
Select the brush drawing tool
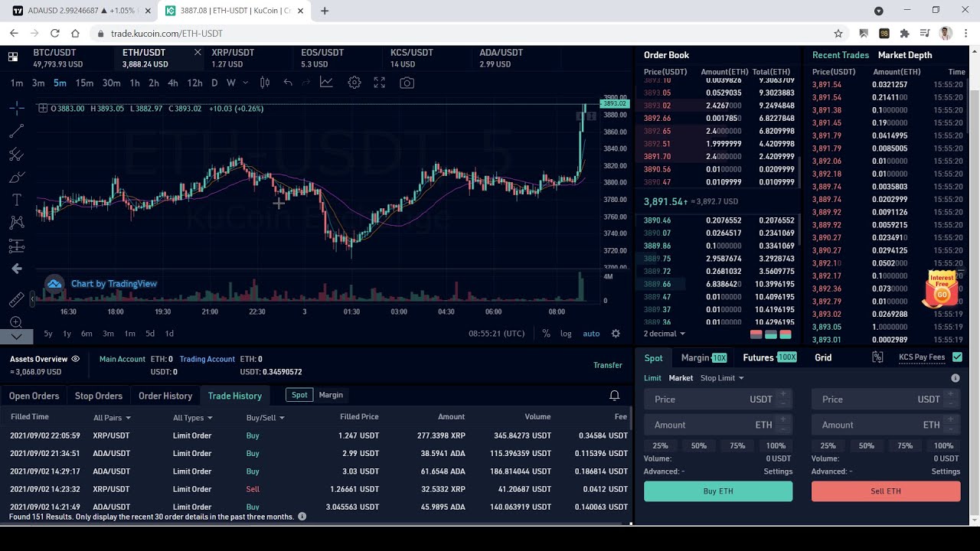click(16, 177)
